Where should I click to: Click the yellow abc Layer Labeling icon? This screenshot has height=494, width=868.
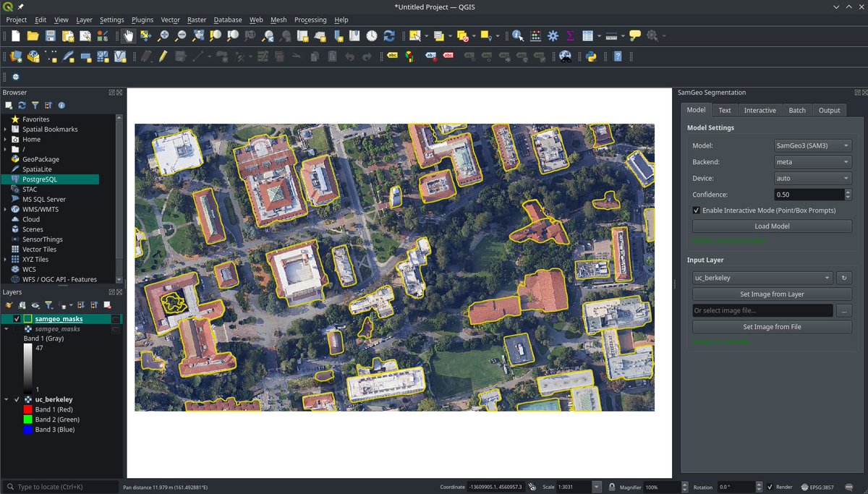[x=393, y=56]
